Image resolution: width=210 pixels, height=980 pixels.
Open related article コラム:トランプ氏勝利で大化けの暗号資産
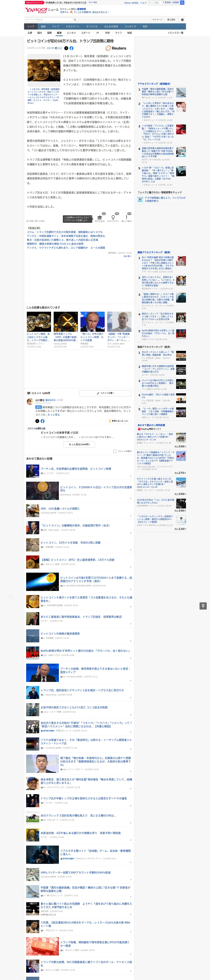coord(65,232)
